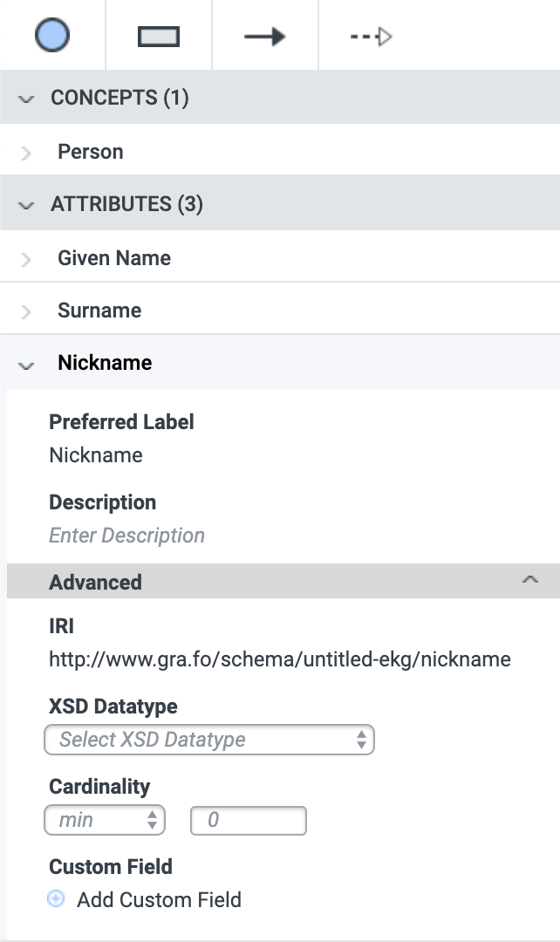Select the solid arrow relationship tool

pyautogui.click(x=265, y=37)
